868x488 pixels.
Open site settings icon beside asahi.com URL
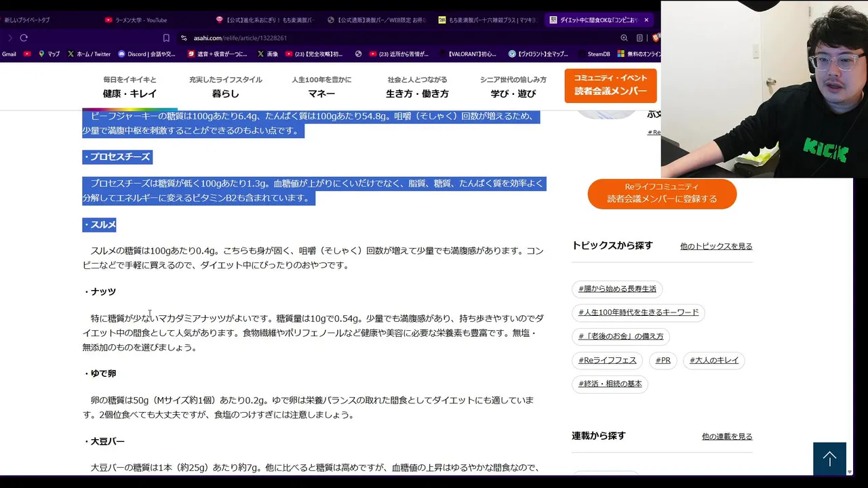[x=184, y=38]
